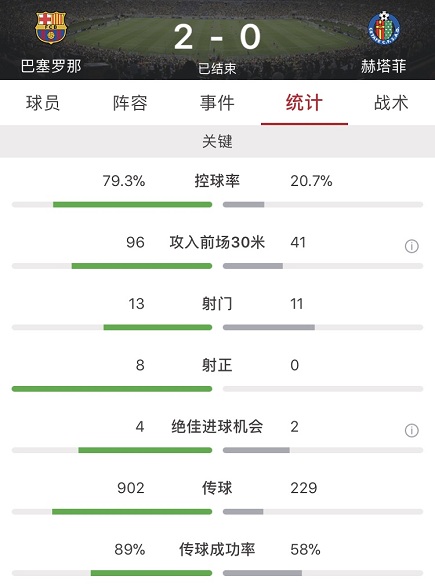
Task: Tap the Getafe club crest
Action: pyautogui.click(x=384, y=27)
